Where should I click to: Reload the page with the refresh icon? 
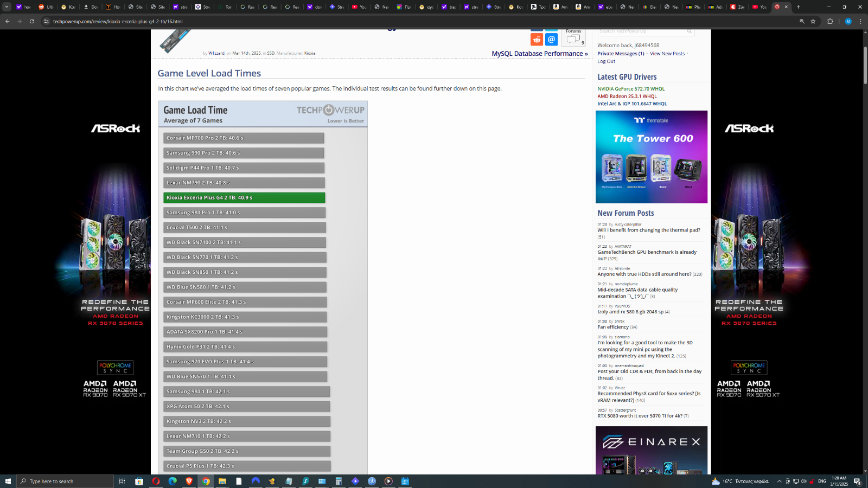point(32,21)
